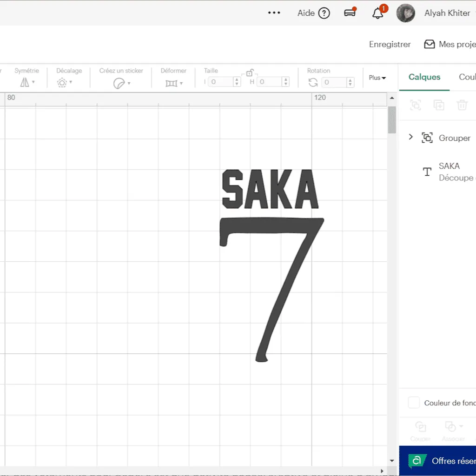Click the Rotation rotate icon
Image resolution: width=476 pixels, height=476 pixels.
(x=313, y=82)
